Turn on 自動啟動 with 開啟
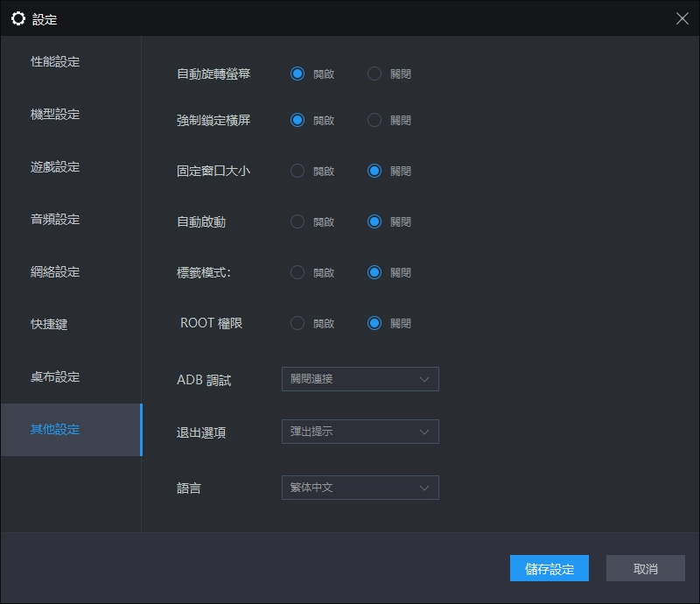The width and height of the screenshot is (700, 604). (x=297, y=221)
